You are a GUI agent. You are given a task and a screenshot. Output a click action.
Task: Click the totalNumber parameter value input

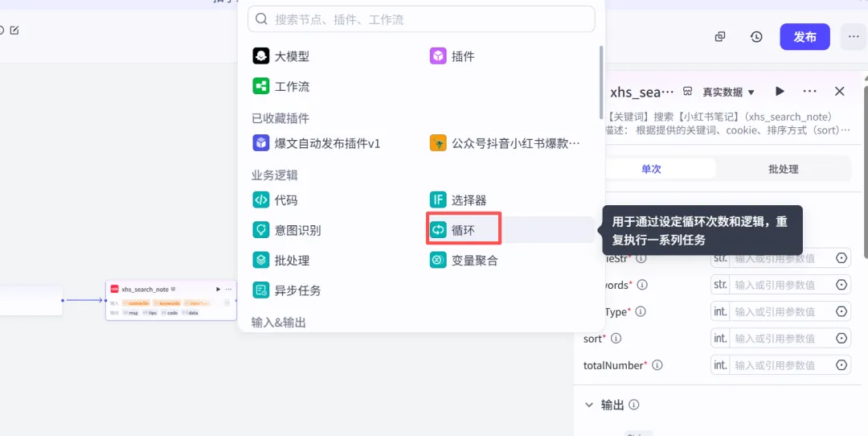(780, 365)
